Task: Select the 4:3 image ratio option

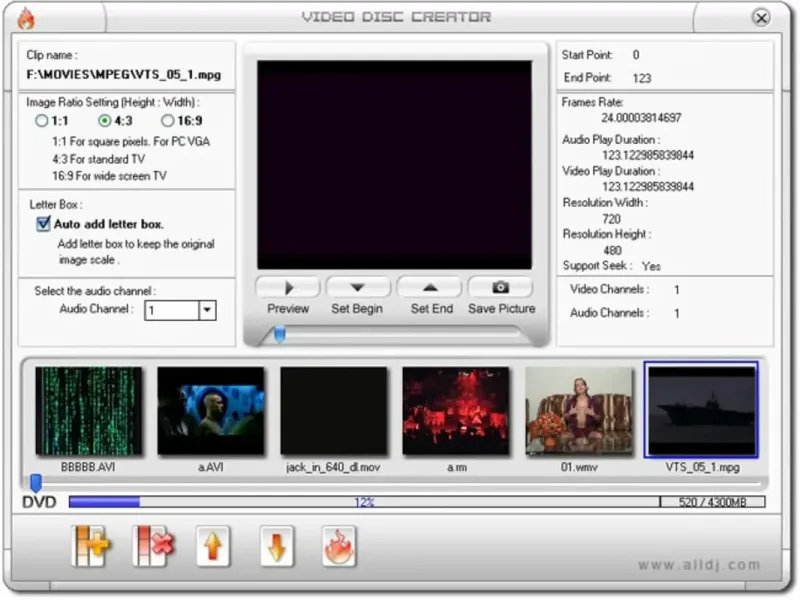Action: coord(105,121)
